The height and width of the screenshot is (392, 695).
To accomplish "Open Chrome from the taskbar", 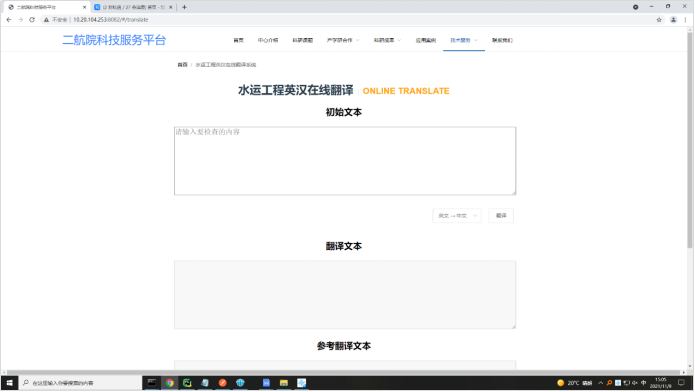I will pos(170,383).
